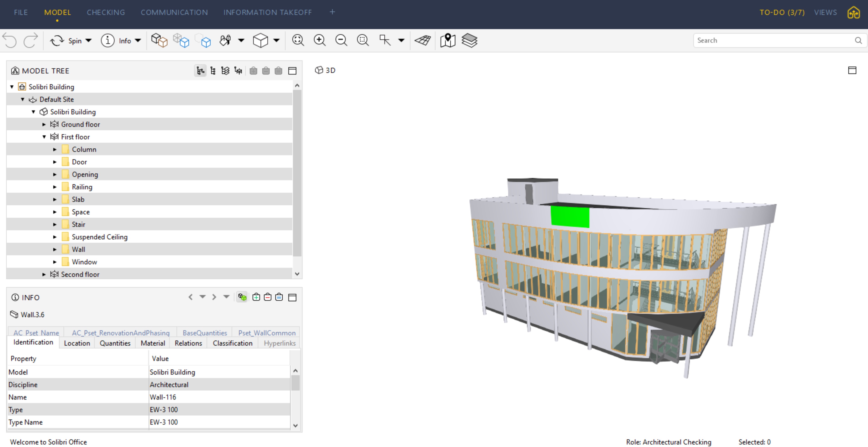Open the FILE menu

(21, 12)
